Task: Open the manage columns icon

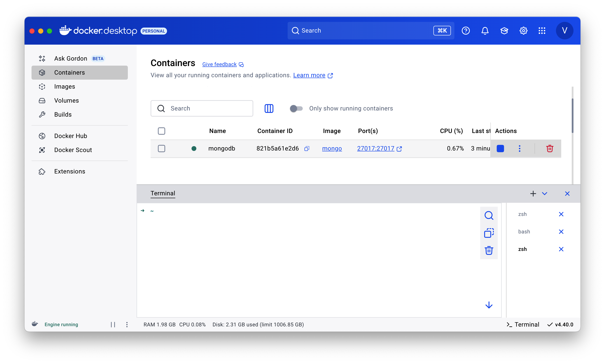Action: (x=269, y=108)
